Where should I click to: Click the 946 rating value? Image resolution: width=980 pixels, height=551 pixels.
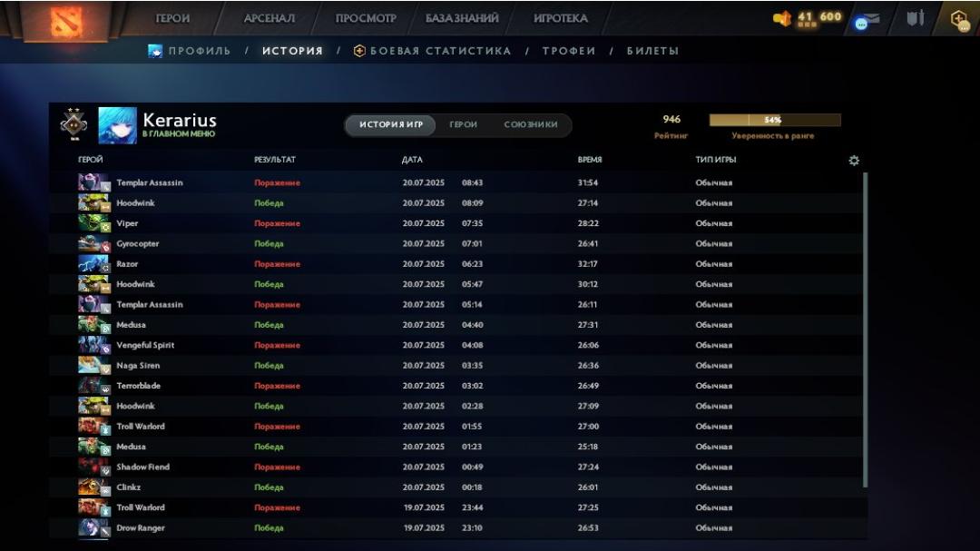[x=671, y=120]
